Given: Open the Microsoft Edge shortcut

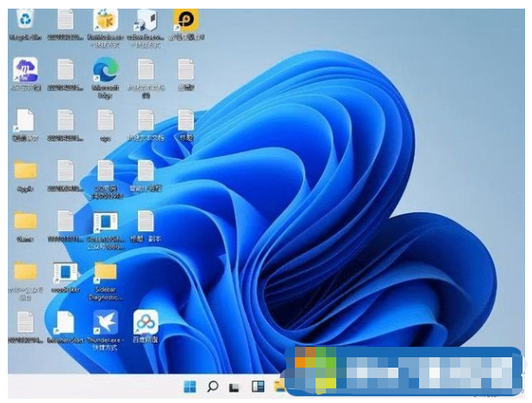Looking at the screenshot, I should [x=105, y=71].
